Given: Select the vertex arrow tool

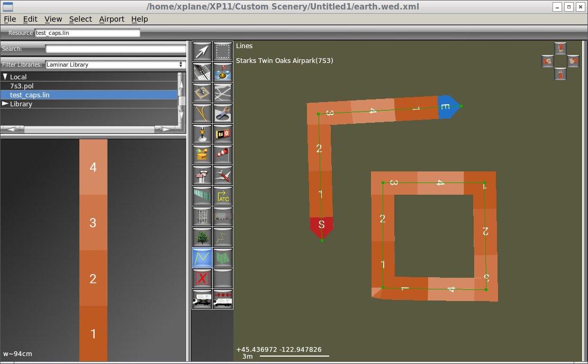Looking at the screenshot, I should tap(202, 51).
